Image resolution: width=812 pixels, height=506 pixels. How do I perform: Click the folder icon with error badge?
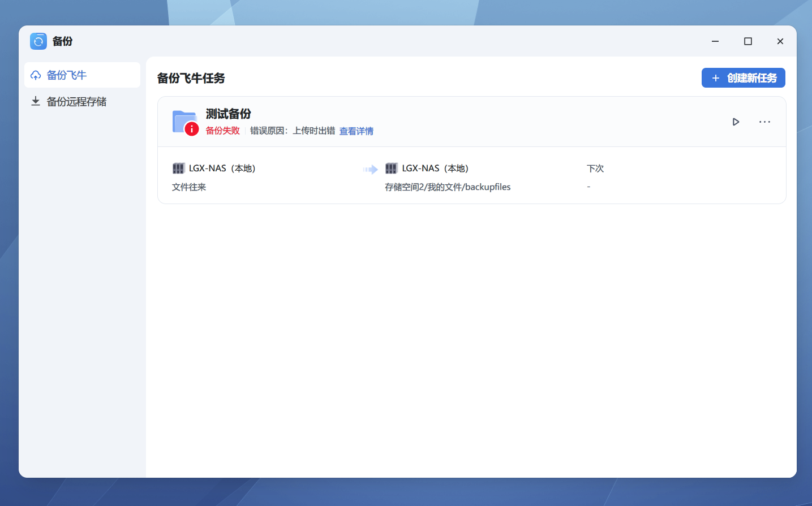pos(186,123)
